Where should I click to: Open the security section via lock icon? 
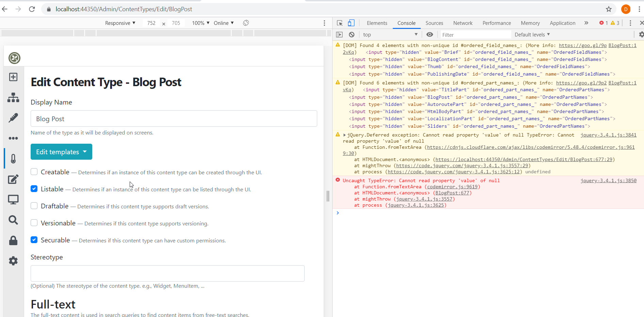[13, 240]
